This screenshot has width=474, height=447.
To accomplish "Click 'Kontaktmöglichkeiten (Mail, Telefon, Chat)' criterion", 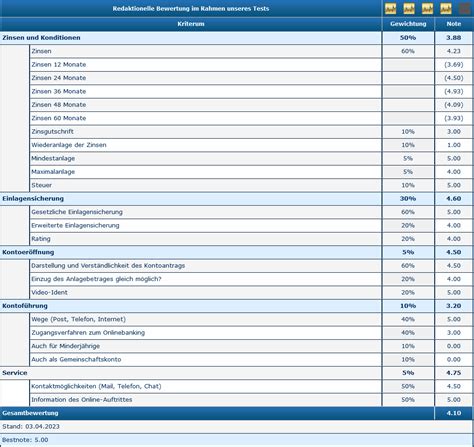I will coord(96,386).
